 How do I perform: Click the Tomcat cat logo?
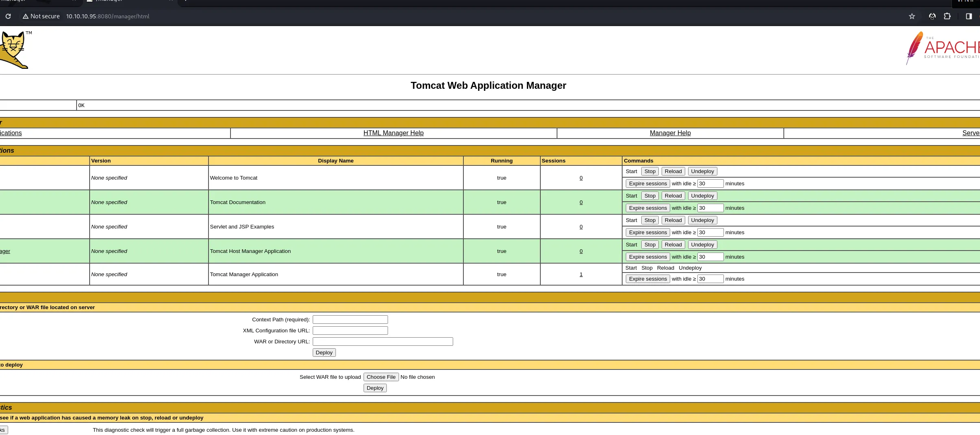pos(15,50)
